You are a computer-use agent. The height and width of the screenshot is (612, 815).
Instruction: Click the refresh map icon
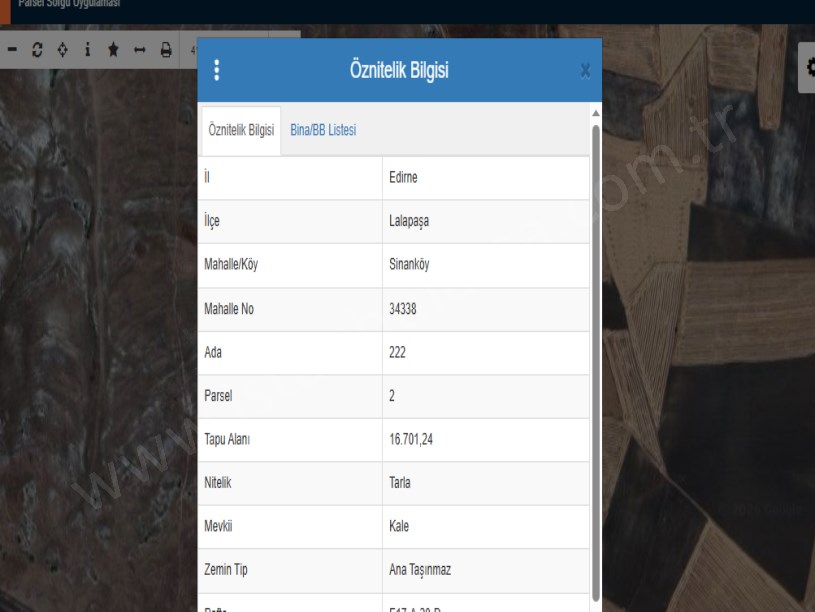38,49
